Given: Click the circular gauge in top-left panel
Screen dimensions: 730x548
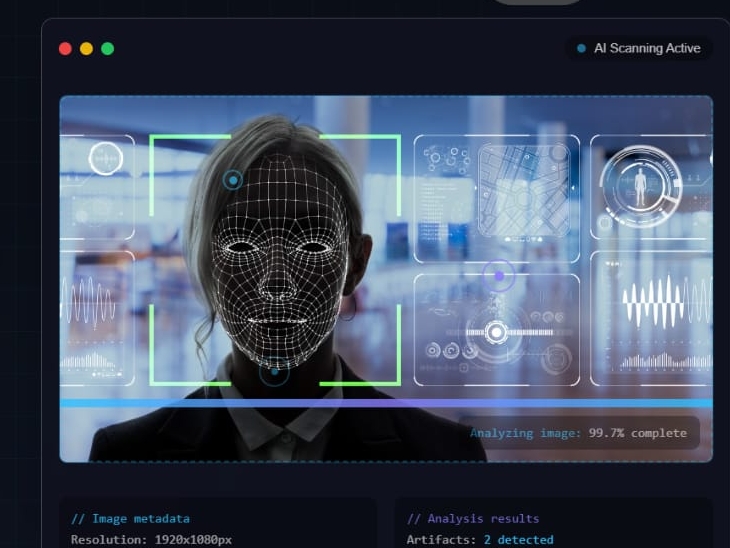Looking at the screenshot, I should click(105, 158).
